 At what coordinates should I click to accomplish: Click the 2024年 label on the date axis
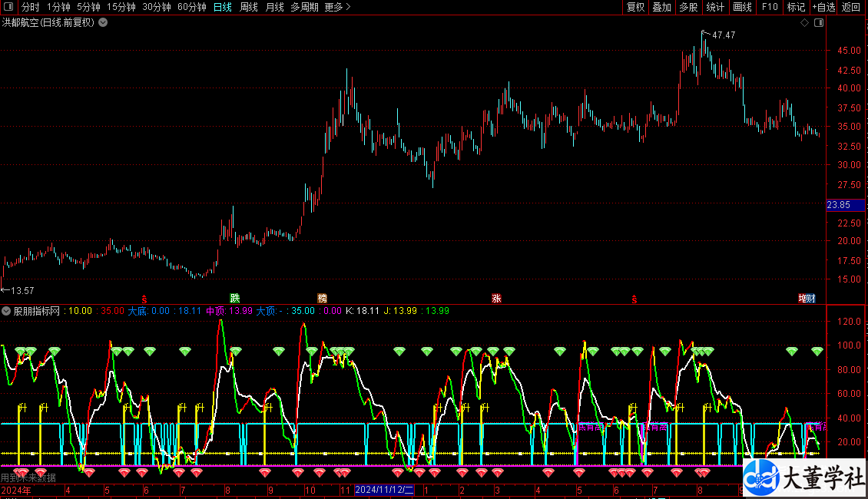(16, 490)
